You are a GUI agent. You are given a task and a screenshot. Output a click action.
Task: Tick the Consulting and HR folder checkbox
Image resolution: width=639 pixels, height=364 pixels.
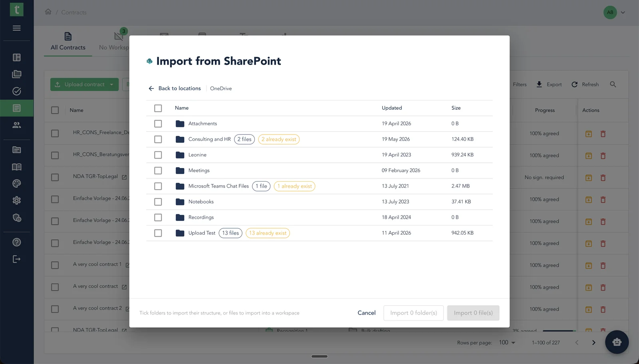pyautogui.click(x=158, y=139)
